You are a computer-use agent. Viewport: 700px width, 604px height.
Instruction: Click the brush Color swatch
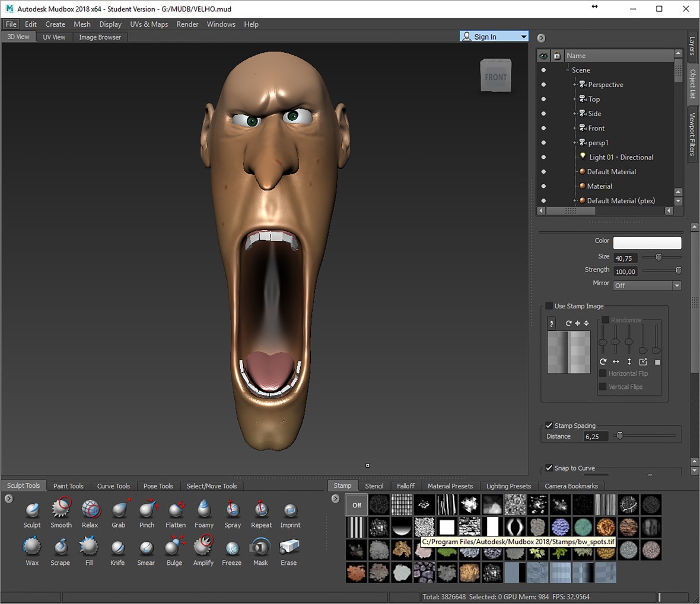click(x=647, y=242)
